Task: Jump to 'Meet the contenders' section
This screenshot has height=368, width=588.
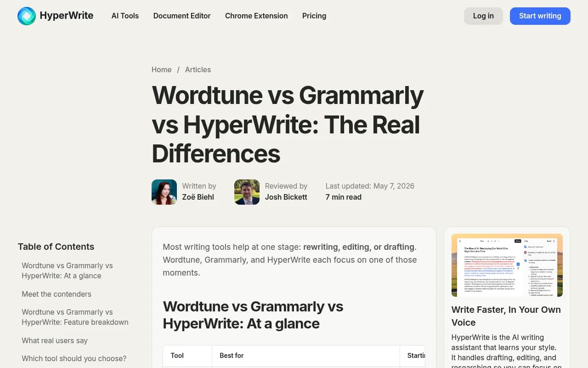Action: coord(57,294)
